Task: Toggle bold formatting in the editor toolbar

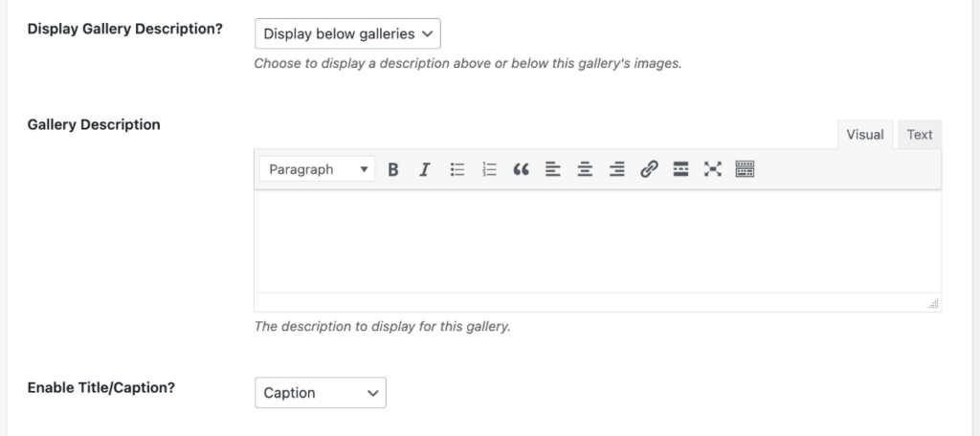Action: [x=393, y=169]
